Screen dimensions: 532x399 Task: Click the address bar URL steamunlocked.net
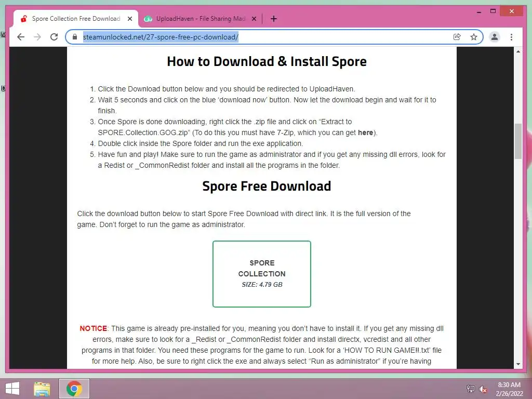point(161,37)
